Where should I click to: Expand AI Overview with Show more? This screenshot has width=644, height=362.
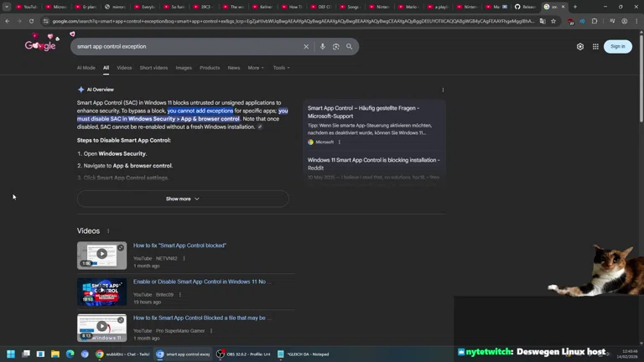[183, 199]
